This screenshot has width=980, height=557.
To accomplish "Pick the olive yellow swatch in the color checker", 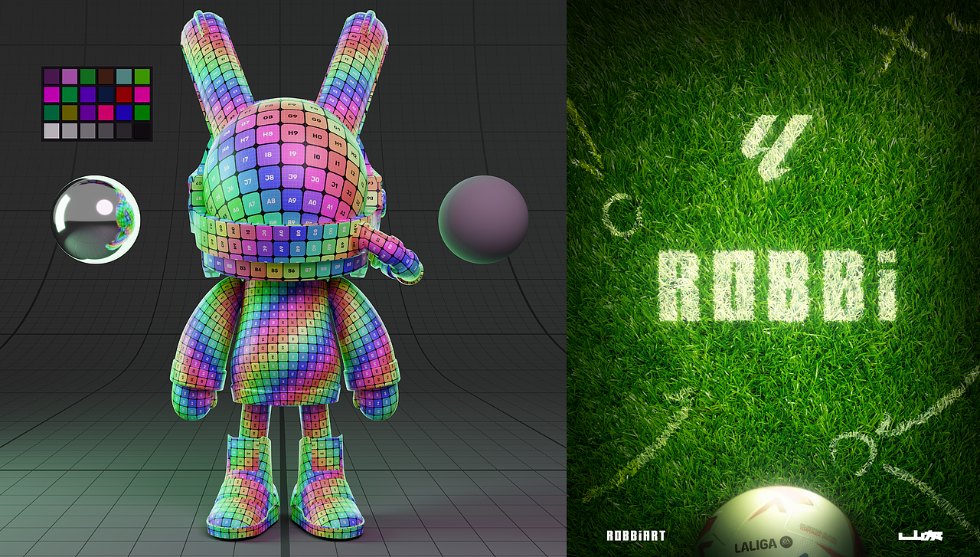I will coord(70,112).
